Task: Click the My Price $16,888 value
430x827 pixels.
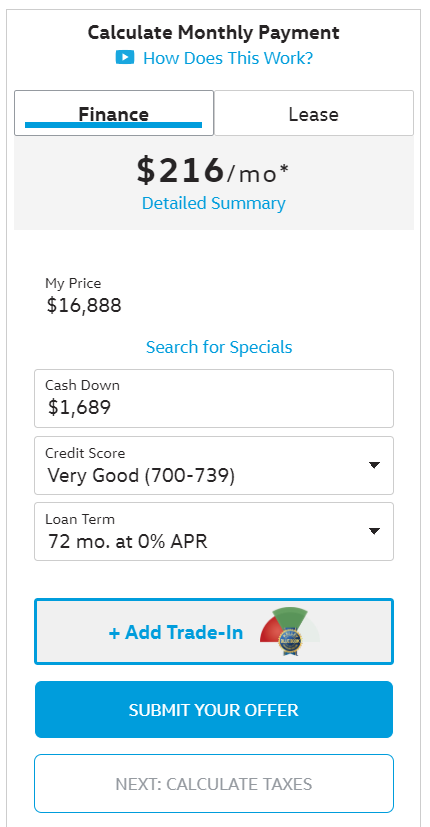Action: point(84,305)
